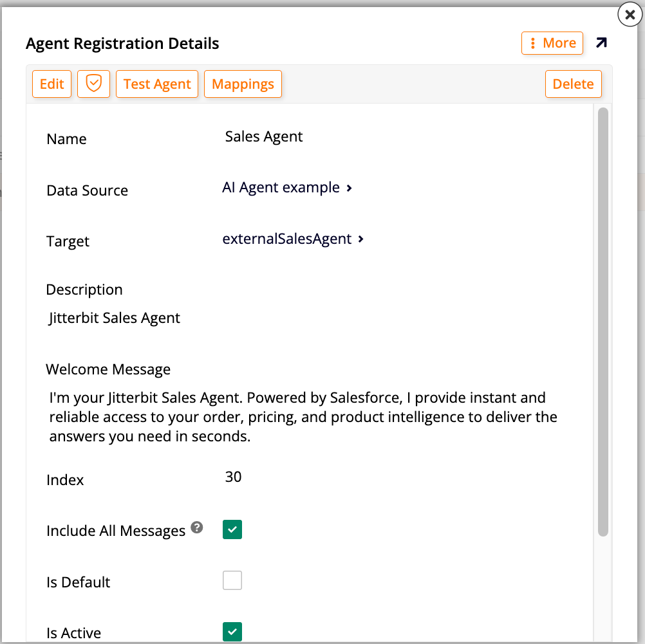Select the Sales Agent name value
Image resolution: width=645 pixels, height=644 pixels.
click(264, 136)
